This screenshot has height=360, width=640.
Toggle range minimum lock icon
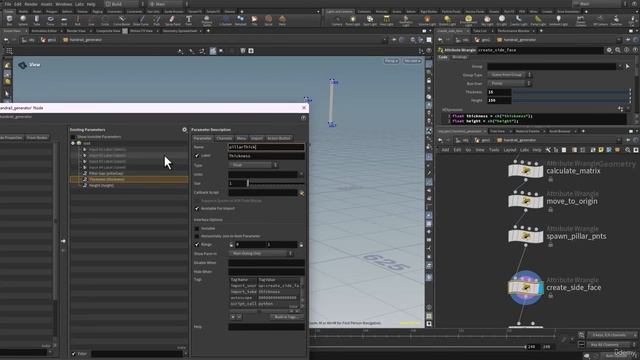pyautogui.click(x=231, y=244)
